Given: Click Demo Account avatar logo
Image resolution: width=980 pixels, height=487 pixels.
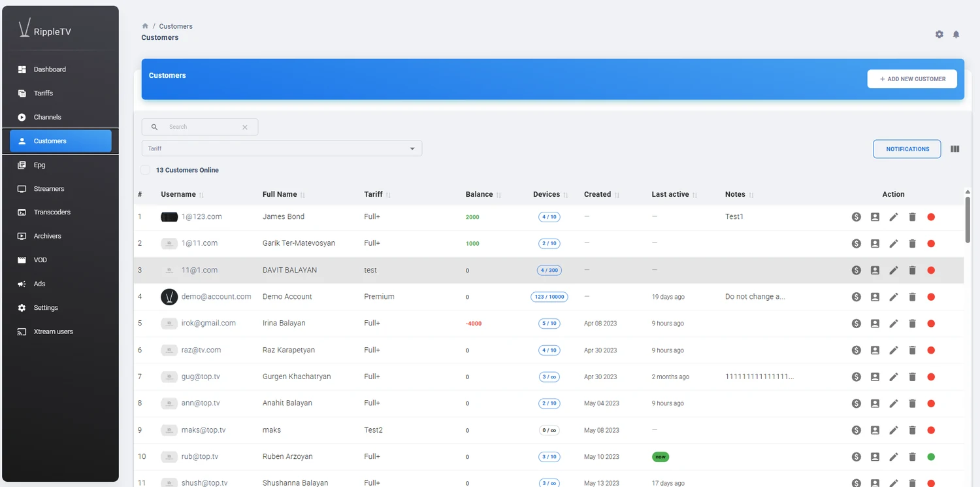Looking at the screenshot, I should point(169,297).
